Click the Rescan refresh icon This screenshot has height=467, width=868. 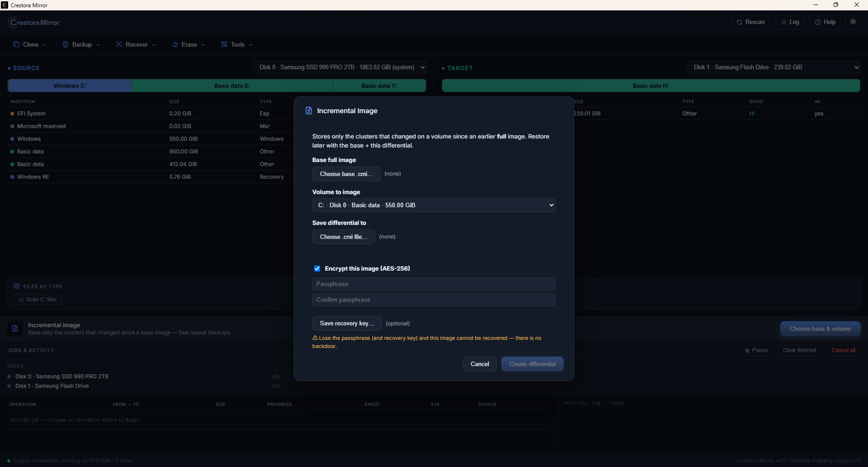click(739, 22)
